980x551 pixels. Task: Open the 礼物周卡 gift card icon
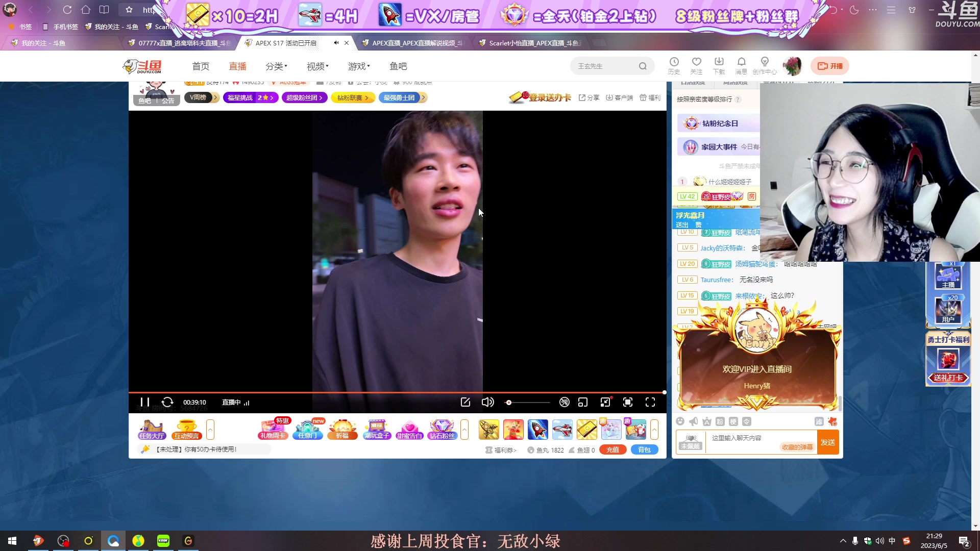[274, 430]
